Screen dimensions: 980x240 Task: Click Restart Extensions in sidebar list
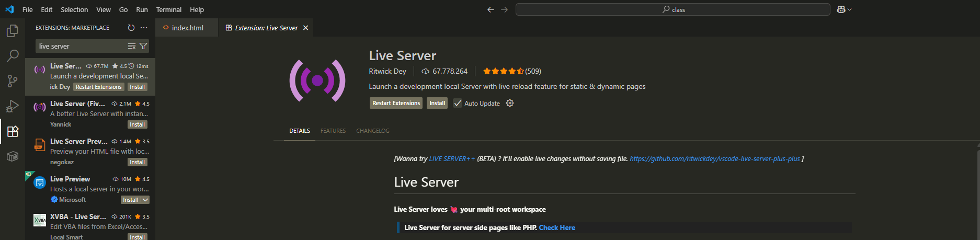[x=99, y=87]
